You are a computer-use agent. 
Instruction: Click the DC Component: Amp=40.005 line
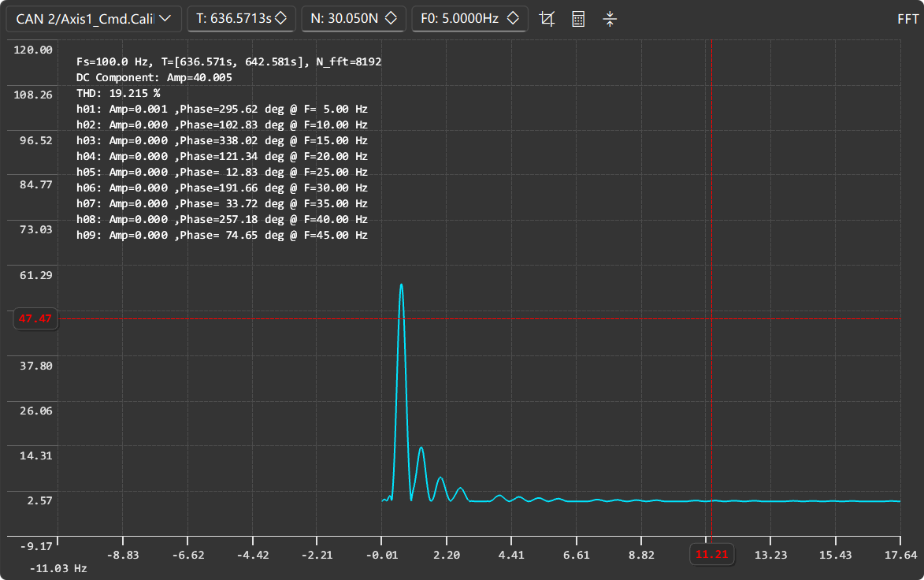[154, 78]
